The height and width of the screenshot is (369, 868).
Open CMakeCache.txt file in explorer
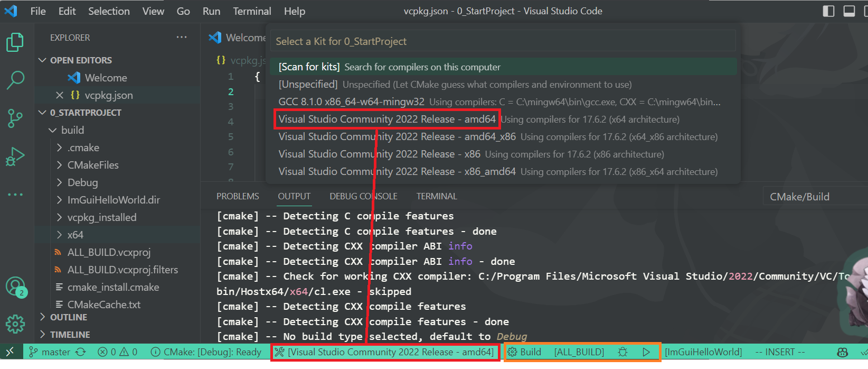tap(103, 305)
